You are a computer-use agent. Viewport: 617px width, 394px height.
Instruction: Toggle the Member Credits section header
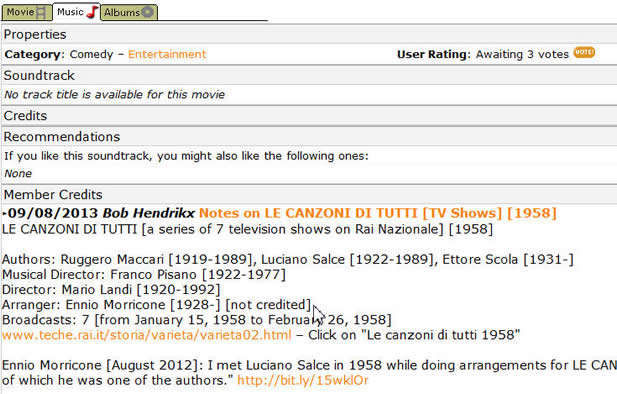click(309, 194)
